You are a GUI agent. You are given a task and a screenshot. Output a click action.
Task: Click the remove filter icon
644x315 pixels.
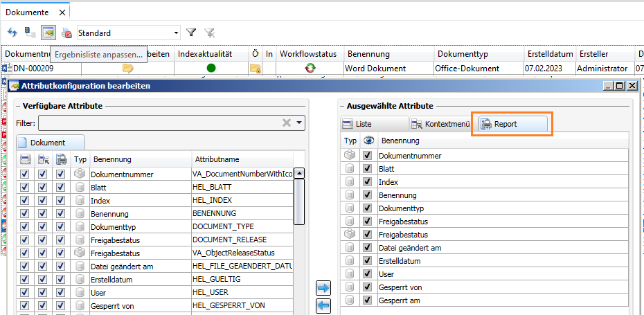[x=210, y=33]
